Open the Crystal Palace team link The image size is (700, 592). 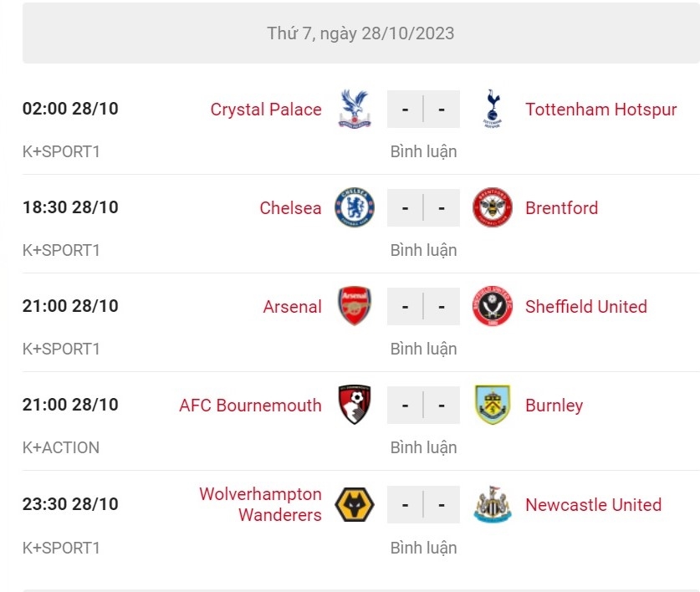pos(266,110)
